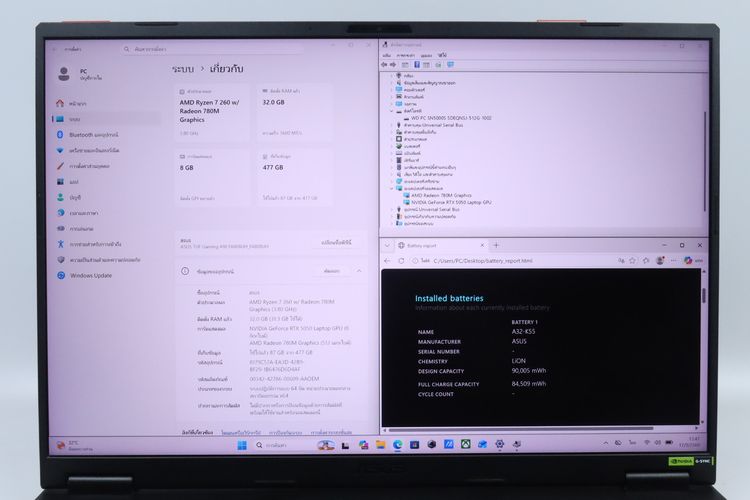Viewport: 750px width, 500px height.
Task: Open second menu in Device Manager menu bar
Action: [406, 56]
